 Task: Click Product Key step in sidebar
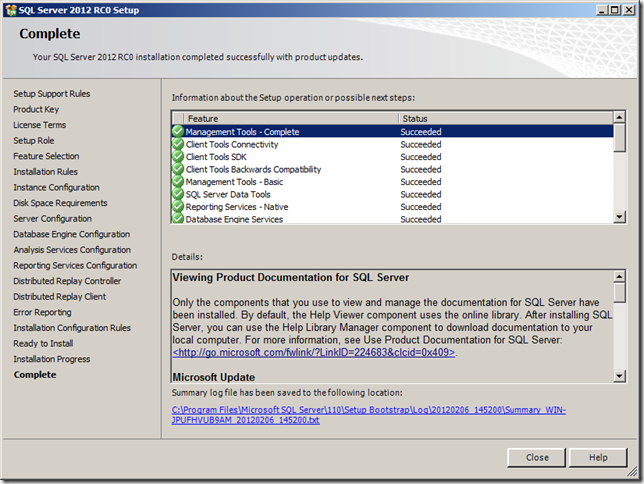click(36, 109)
